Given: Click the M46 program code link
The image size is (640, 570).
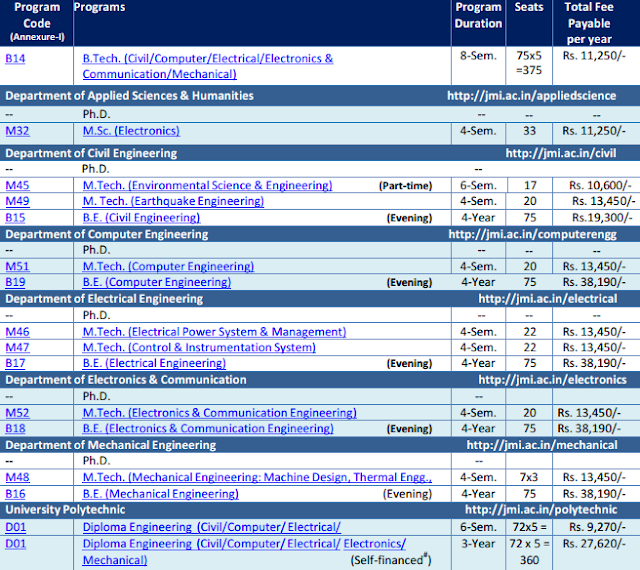Looking at the screenshot, I should [x=17, y=332].
